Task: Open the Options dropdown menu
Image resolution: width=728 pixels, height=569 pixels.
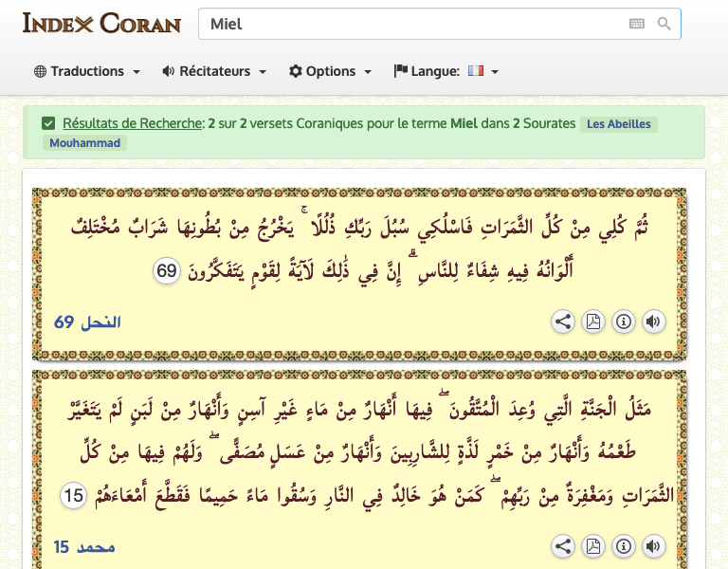Action: pos(330,71)
